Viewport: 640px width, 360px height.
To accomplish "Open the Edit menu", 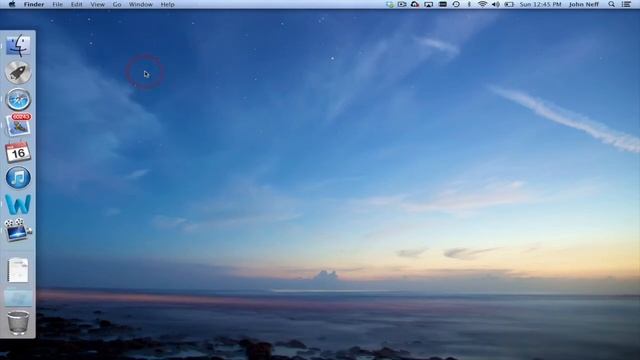I will pos(76,4).
